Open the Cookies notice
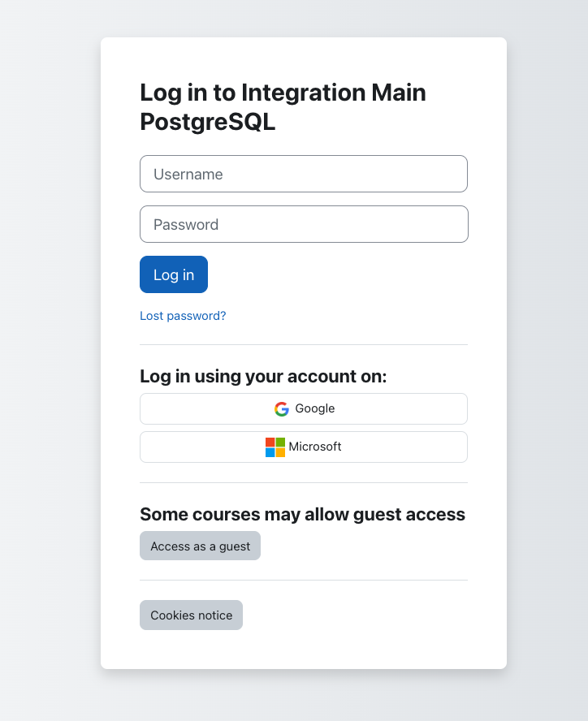The height and width of the screenshot is (721, 588). pos(192,615)
